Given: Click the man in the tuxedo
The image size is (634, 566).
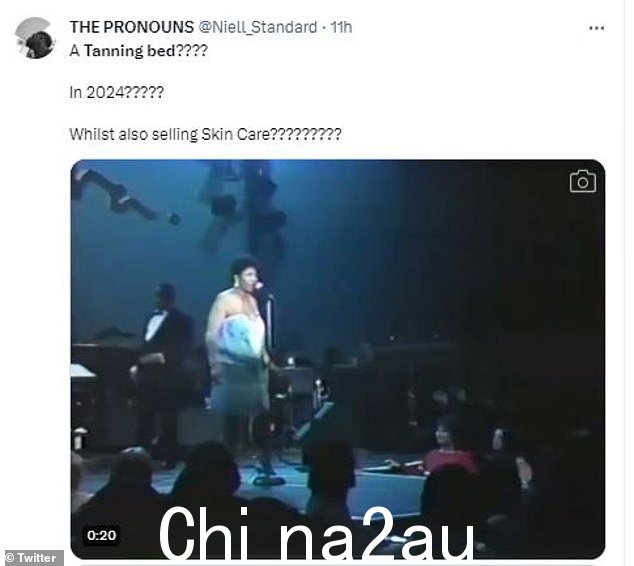Looking at the screenshot, I should pos(168,364).
